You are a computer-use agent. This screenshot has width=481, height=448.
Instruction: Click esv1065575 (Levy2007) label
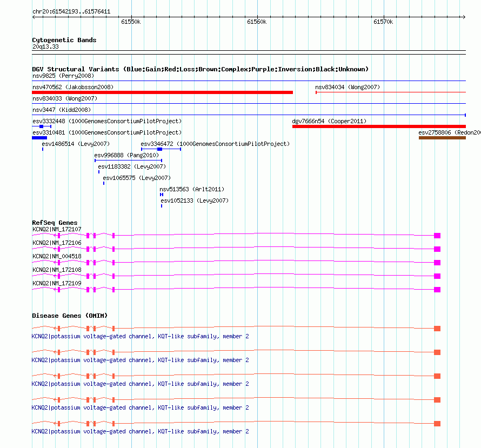[137, 178]
